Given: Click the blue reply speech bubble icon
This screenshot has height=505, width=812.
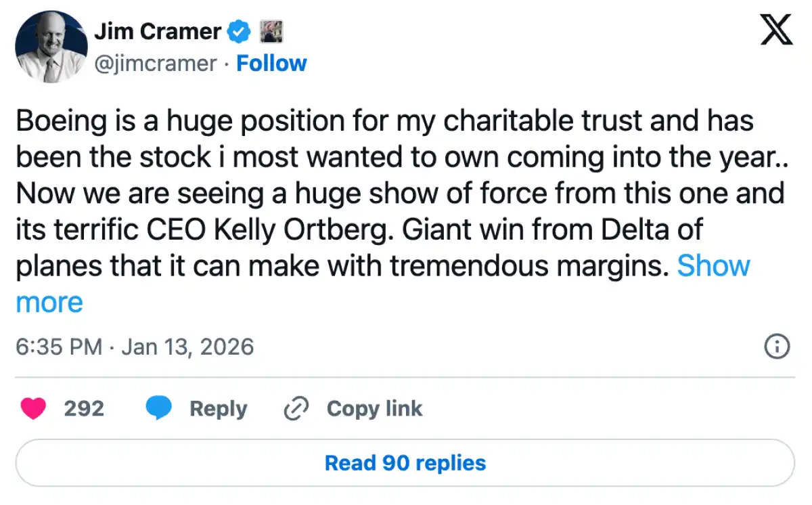Looking at the screenshot, I should [x=159, y=409].
